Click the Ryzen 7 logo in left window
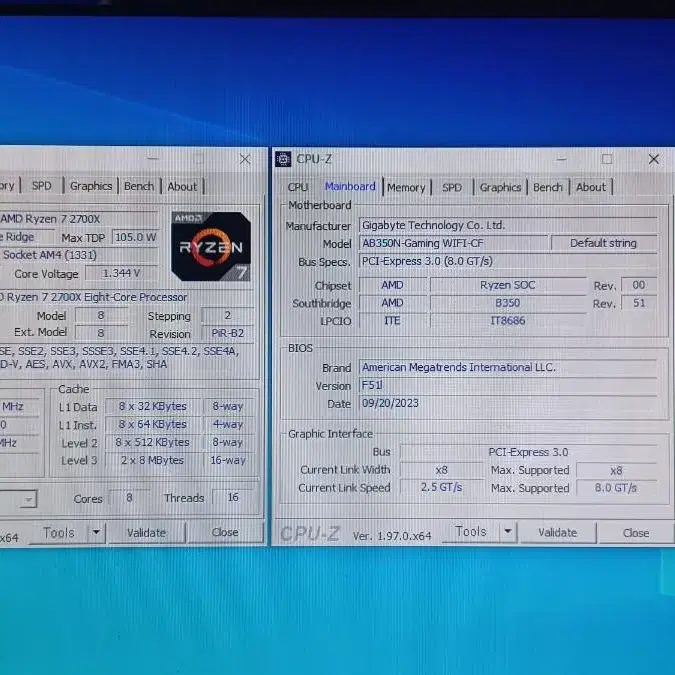Image resolution: width=675 pixels, height=675 pixels. click(x=211, y=247)
